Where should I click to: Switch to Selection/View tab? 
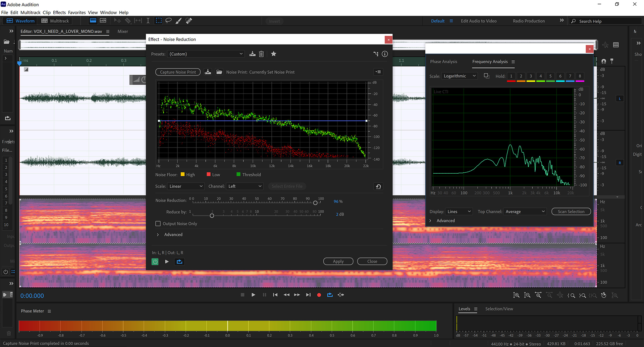[499, 309]
